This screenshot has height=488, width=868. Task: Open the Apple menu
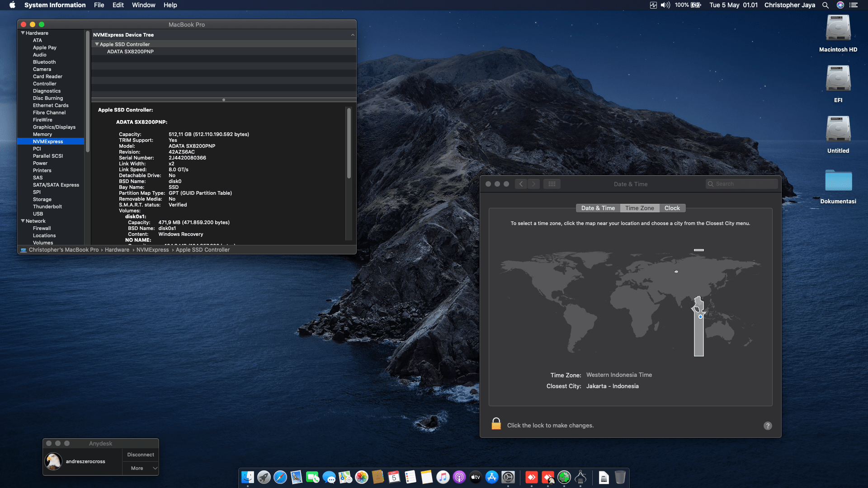coord(12,5)
